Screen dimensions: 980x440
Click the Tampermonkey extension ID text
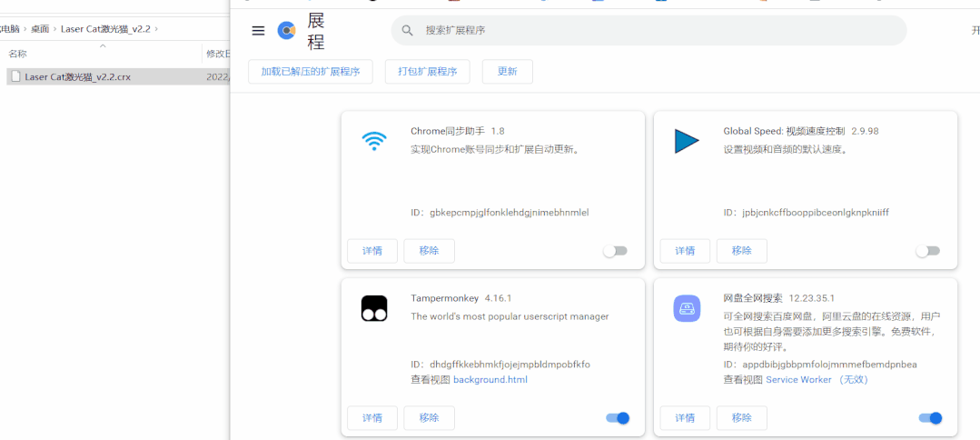[x=500, y=365]
